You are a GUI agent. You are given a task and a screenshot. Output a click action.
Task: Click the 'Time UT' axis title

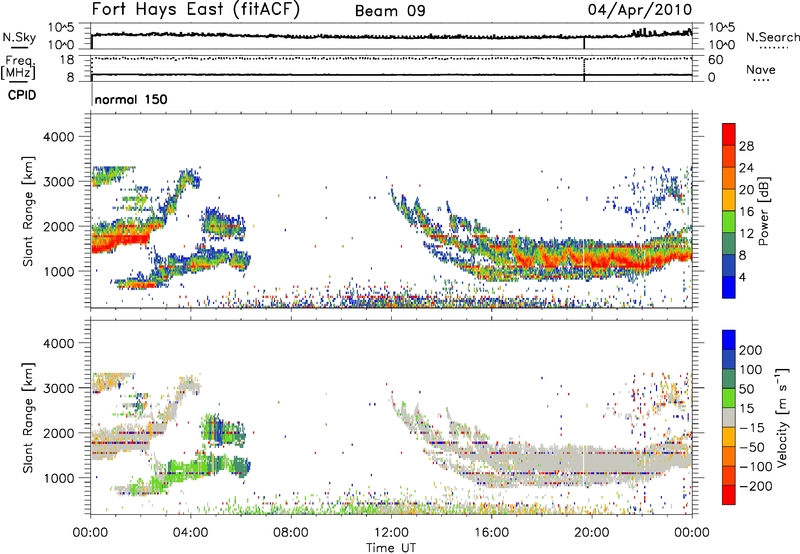391,548
